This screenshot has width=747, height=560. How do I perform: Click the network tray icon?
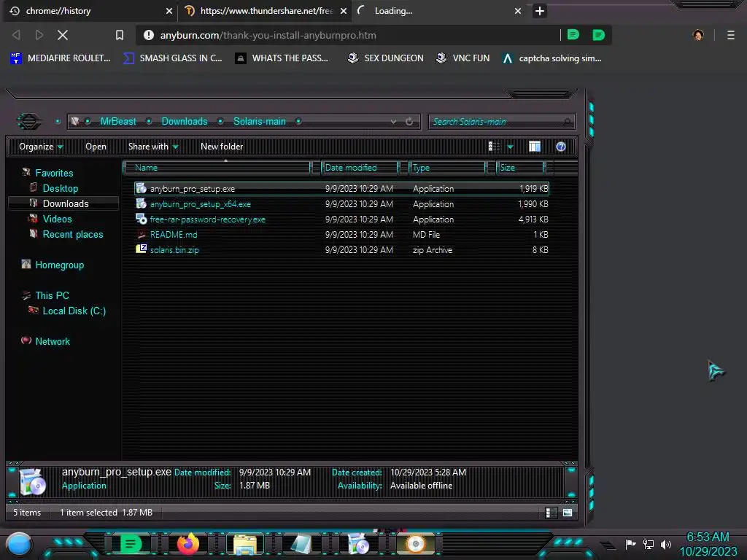648,544
